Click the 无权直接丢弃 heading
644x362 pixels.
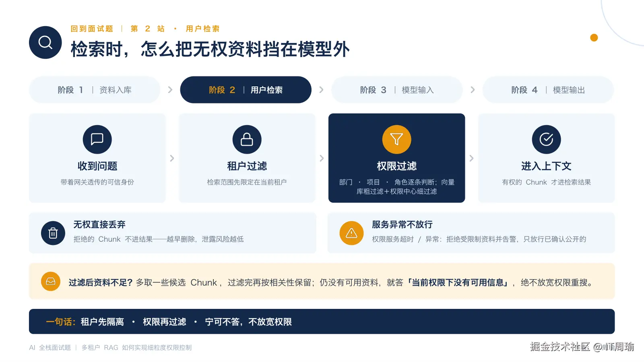pyautogui.click(x=99, y=224)
